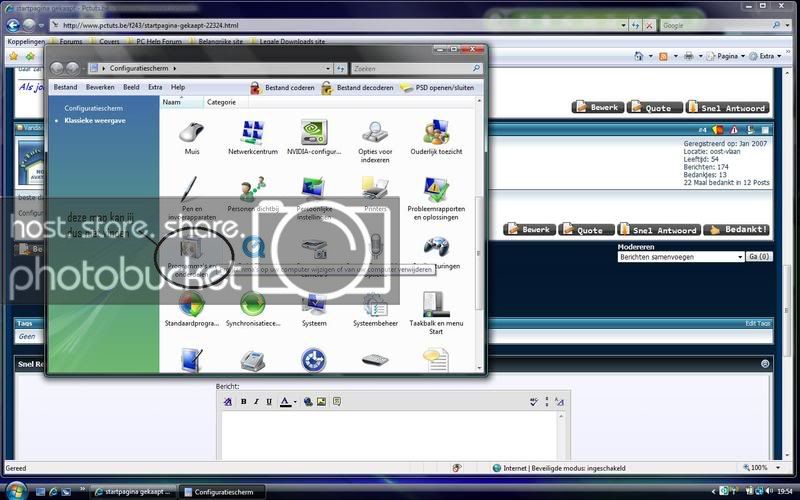Open Synchronisatiecentrum icon

tap(253, 307)
